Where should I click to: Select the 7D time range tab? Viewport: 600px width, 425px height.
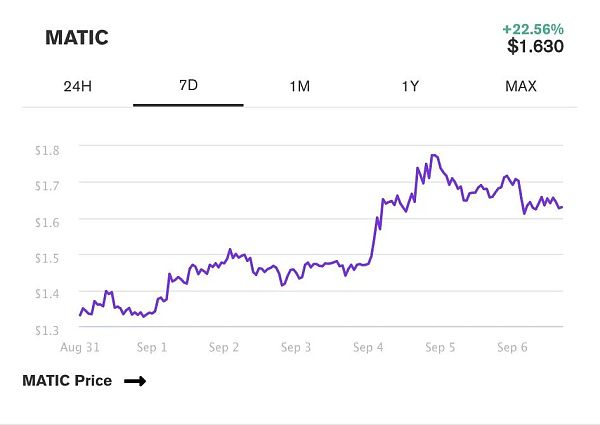188,85
